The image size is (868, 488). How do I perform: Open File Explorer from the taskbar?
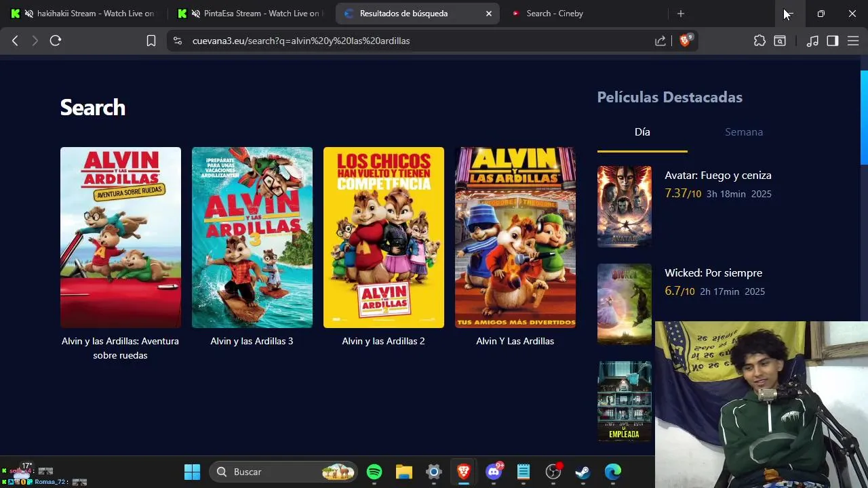point(404,472)
